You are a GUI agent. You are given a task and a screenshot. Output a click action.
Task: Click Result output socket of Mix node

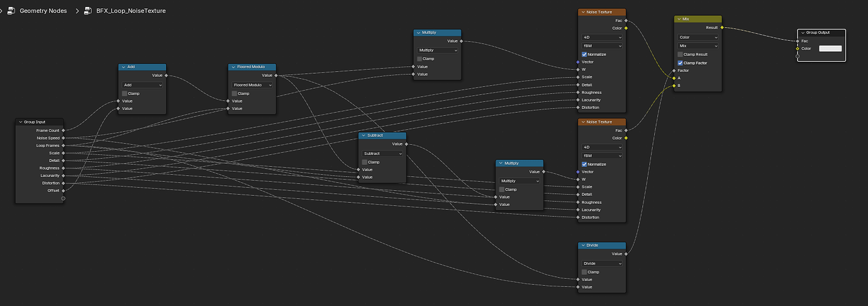click(721, 28)
